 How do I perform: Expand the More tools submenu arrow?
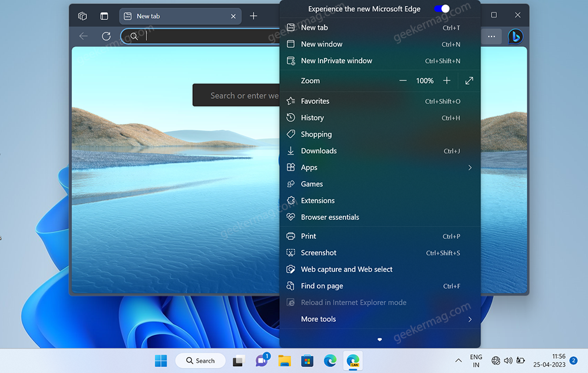(470, 319)
